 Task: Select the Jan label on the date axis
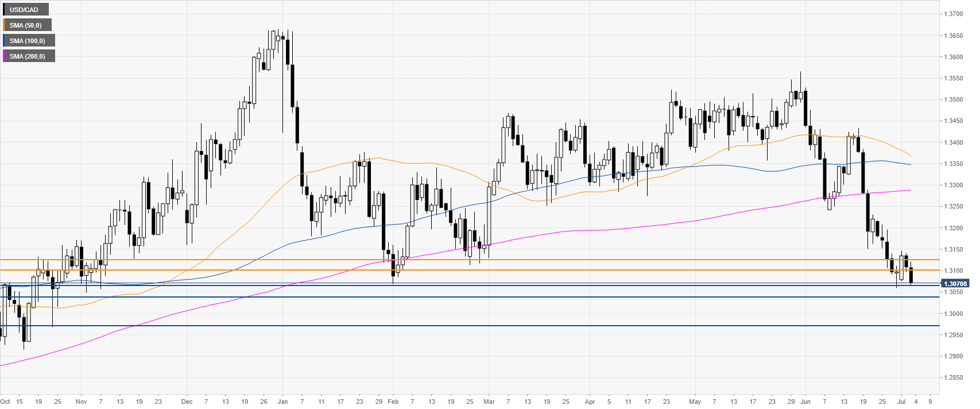pos(282,402)
